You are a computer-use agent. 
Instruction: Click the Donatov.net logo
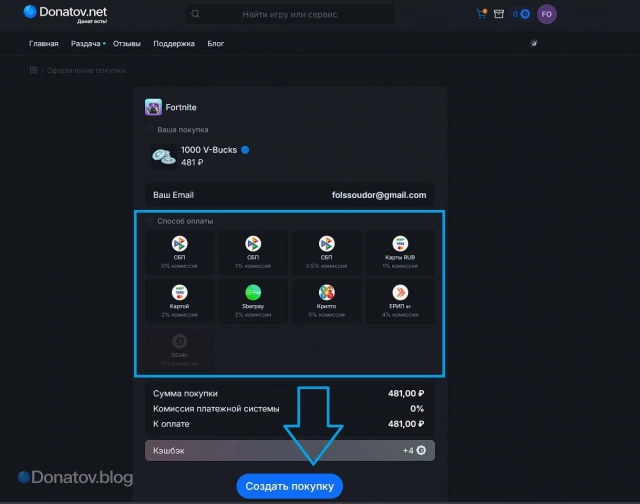coord(65,13)
